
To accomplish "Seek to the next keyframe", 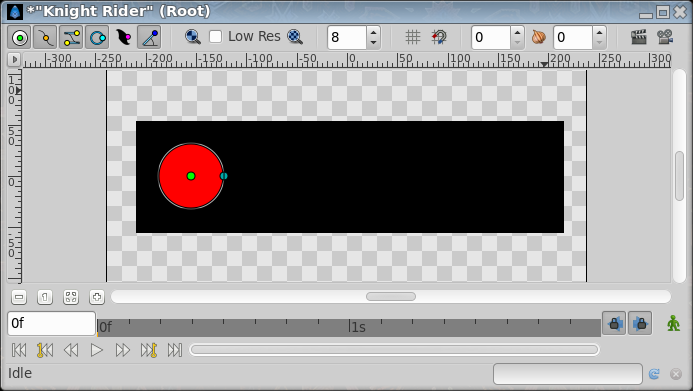I will pyautogui.click(x=149, y=350).
